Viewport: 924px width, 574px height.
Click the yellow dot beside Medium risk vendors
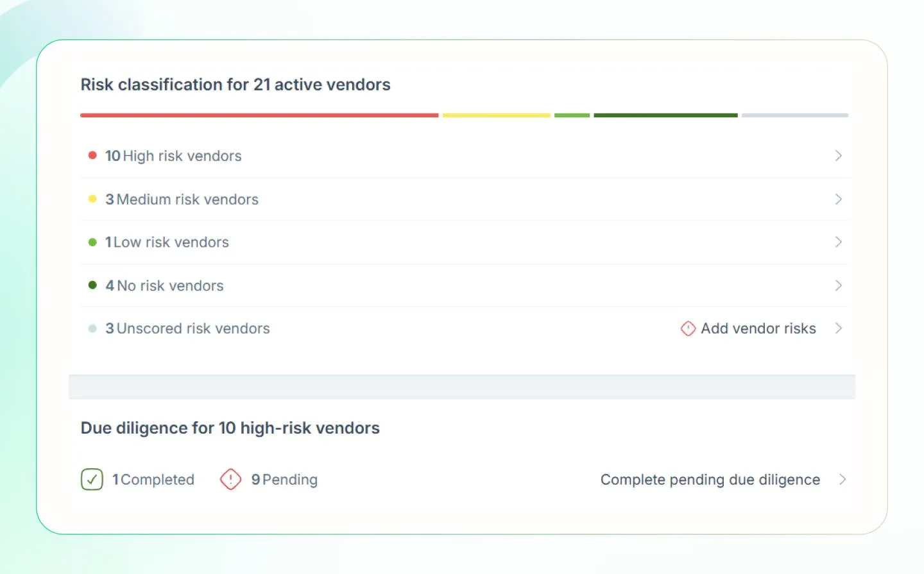tap(93, 199)
